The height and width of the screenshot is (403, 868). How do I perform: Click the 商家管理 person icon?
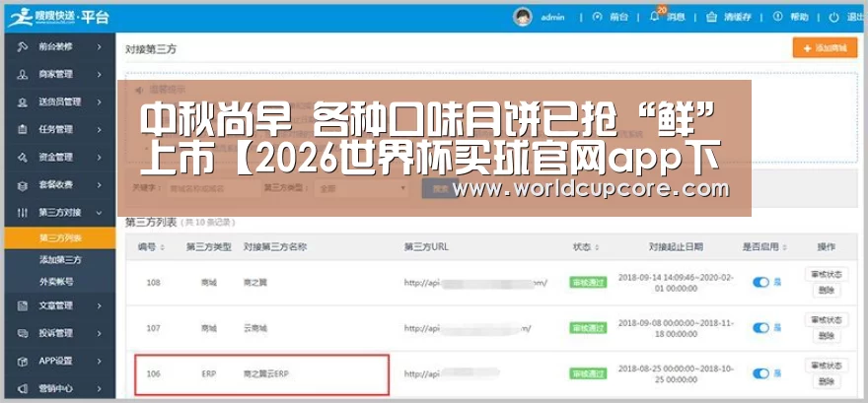[22, 75]
